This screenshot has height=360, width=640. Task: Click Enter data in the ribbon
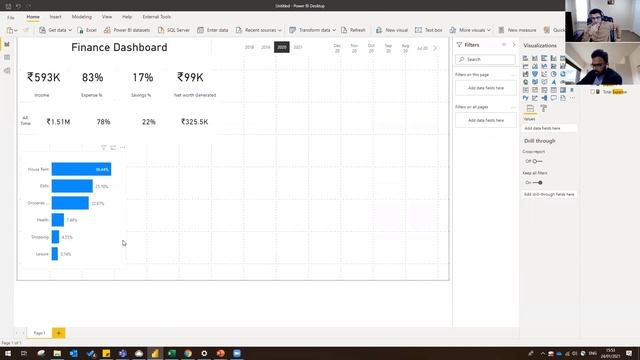(x=213, y=30)
